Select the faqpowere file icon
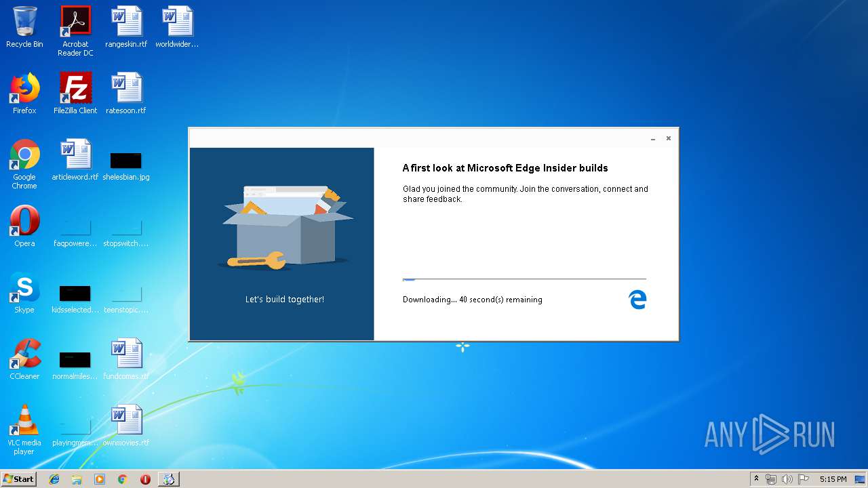The width and height of the screenshot is (868, 488). tap(75, 232)
